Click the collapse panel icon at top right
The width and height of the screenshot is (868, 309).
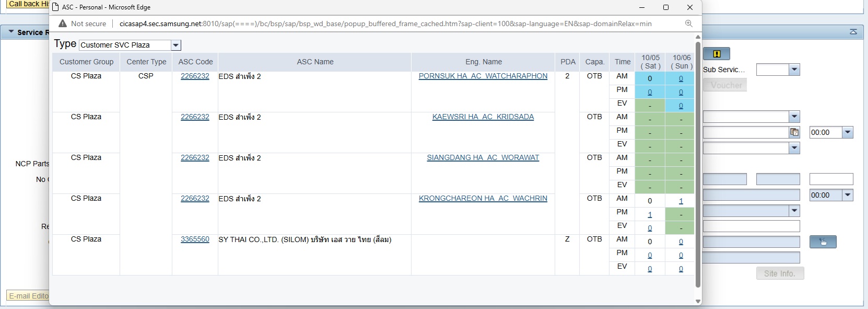(853, 32)
